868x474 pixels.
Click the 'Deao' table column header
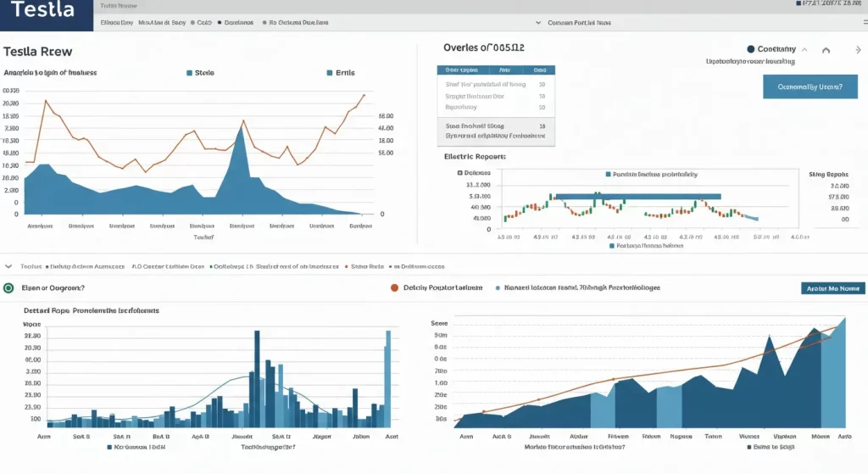tap(540, 70)
